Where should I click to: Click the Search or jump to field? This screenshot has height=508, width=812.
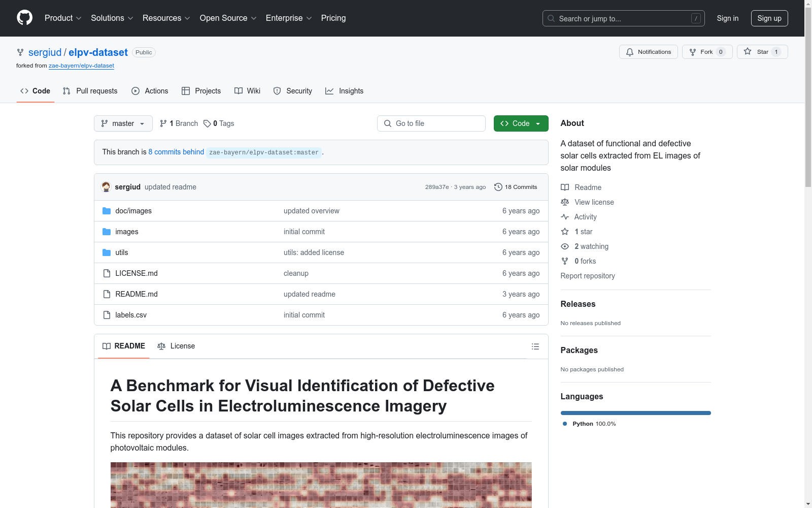pyautogui.click(x=624, y=18)
